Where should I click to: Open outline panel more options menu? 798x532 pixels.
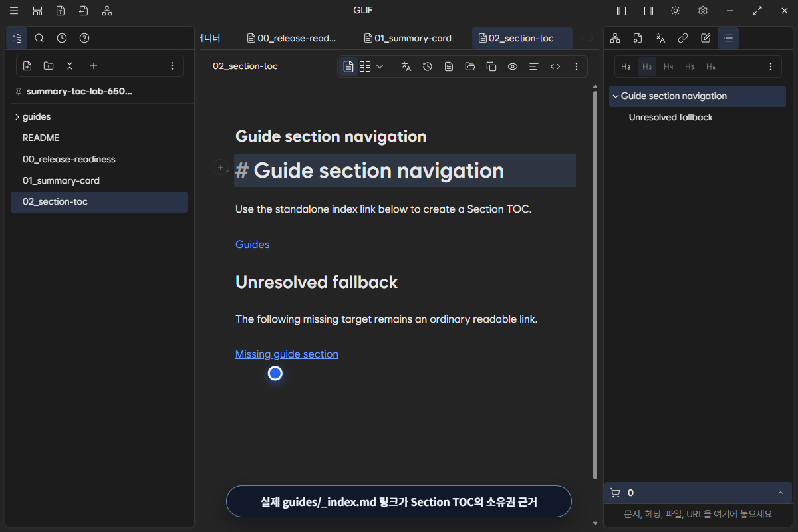[771, 66]
